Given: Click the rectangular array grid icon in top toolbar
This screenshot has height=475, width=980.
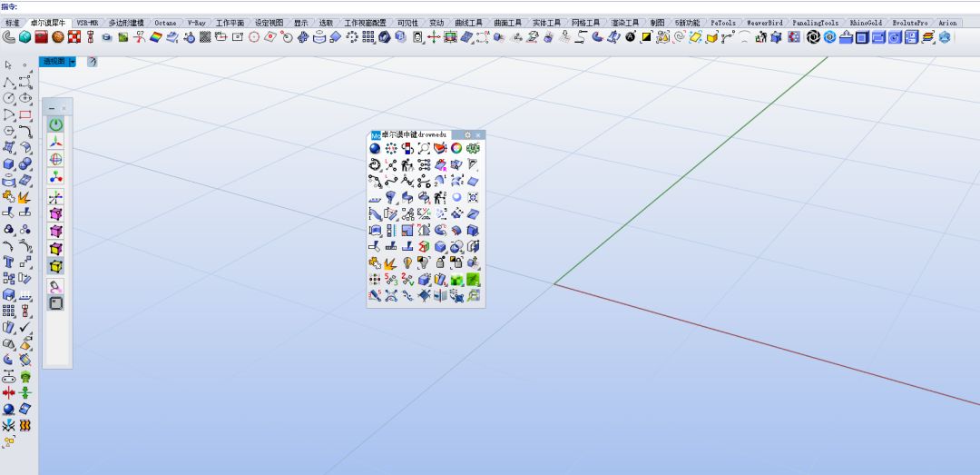Looking at the screenshot, I should pos(368,37).
